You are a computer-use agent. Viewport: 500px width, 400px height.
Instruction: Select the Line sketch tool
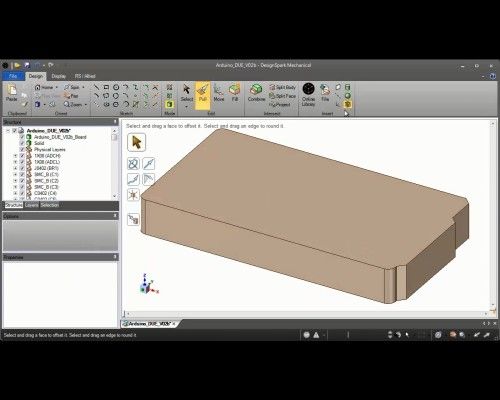[x=96, y=87]
